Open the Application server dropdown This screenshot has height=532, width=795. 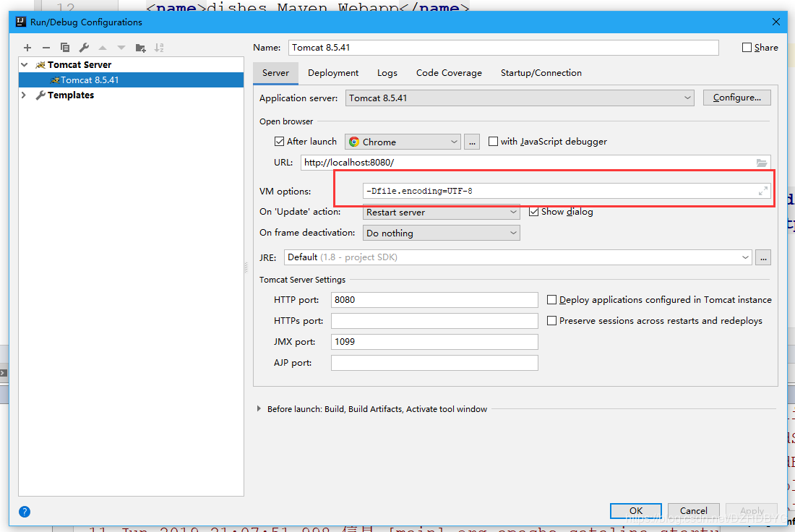[x=520, y=98]
